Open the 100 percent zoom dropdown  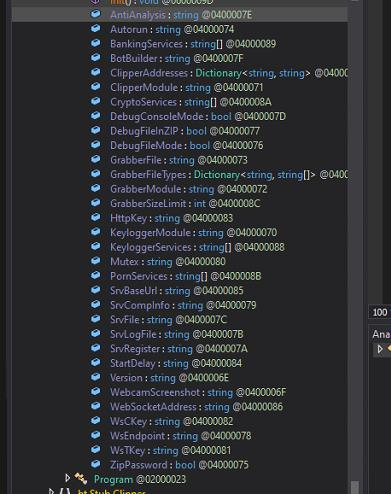(380, 312)
